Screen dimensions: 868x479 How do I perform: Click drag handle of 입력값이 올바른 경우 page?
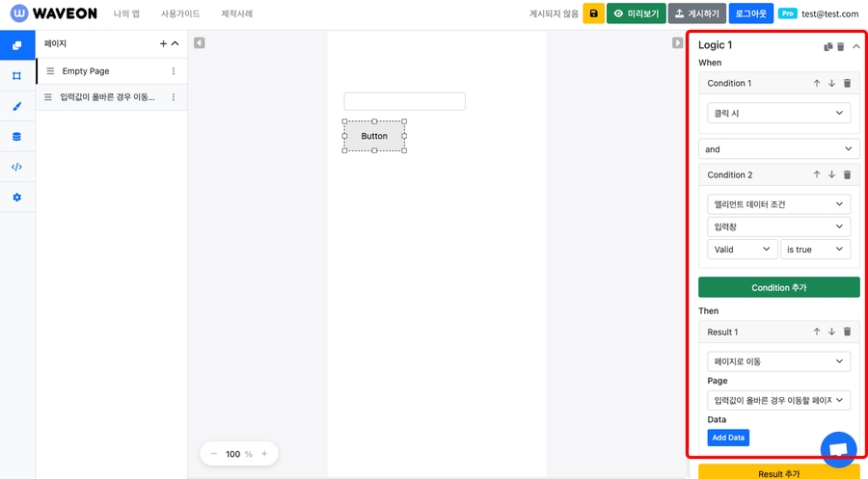(x=48, y=97)
